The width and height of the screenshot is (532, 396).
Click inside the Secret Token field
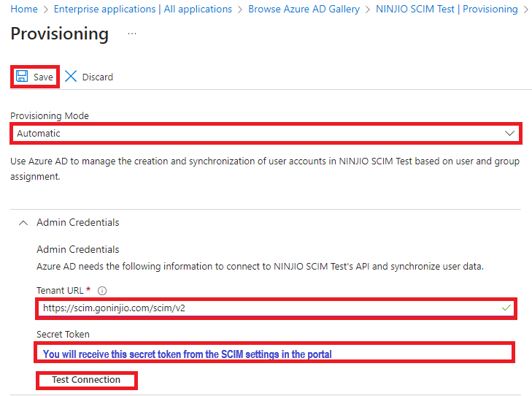pyautogui.click(x=274, y=354)
